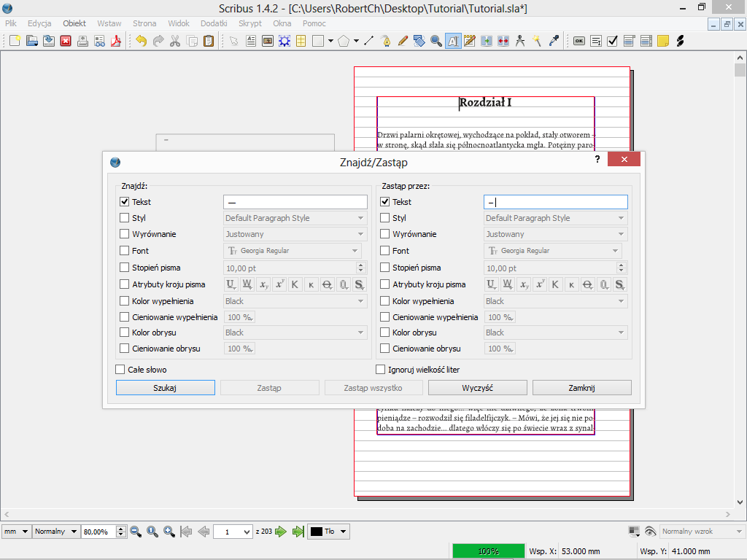Select the Measurements compass tool
Image resolution: width=747 pixels, height=560 pixels.
click(x=520, y=41)
